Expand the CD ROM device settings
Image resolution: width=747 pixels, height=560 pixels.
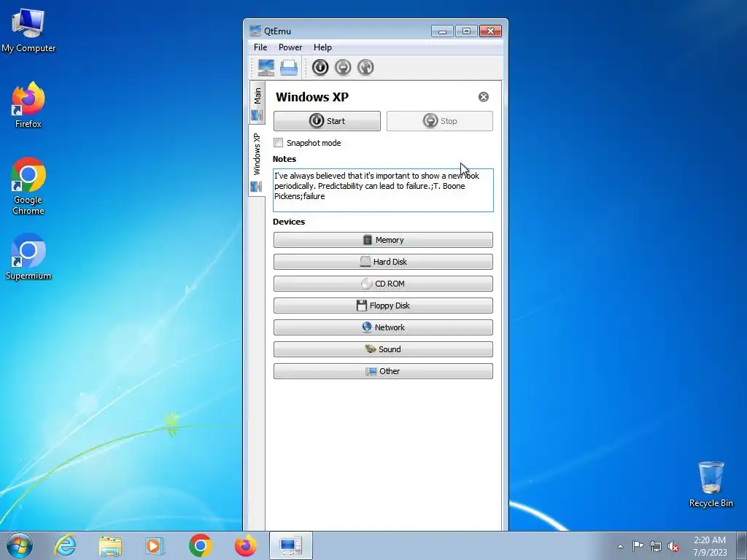[x=383, y=284]
